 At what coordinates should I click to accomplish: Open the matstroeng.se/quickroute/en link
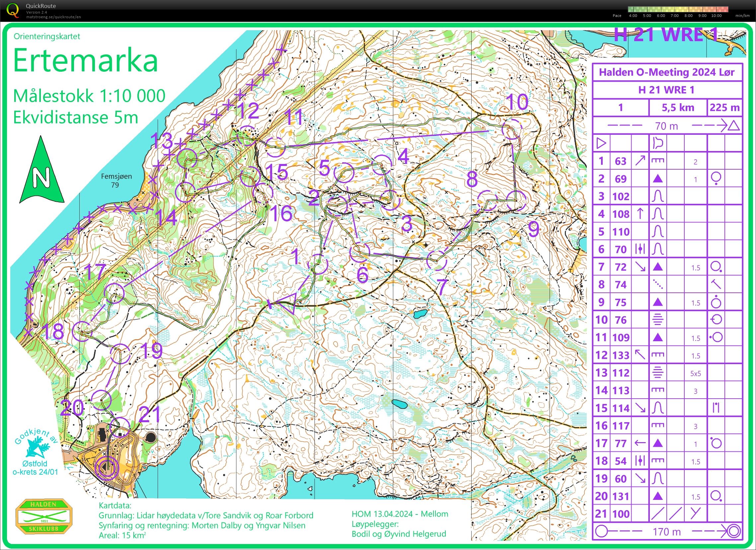(53, 17)
